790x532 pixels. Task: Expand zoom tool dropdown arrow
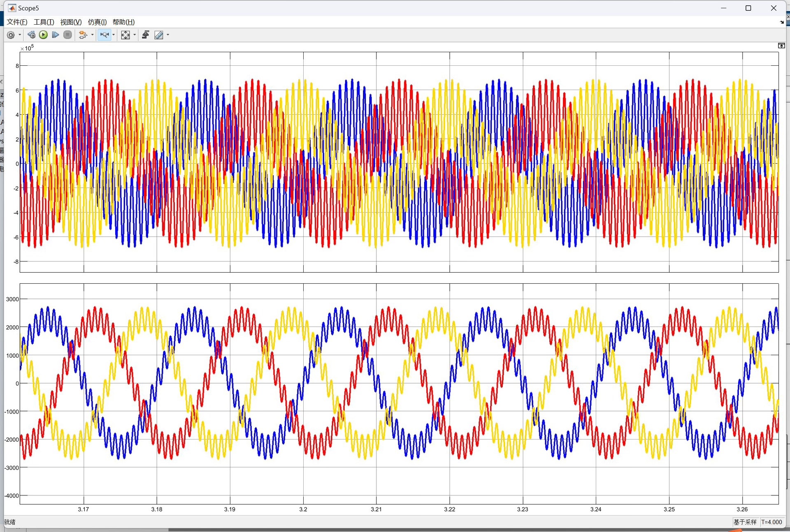click(114, 35)
